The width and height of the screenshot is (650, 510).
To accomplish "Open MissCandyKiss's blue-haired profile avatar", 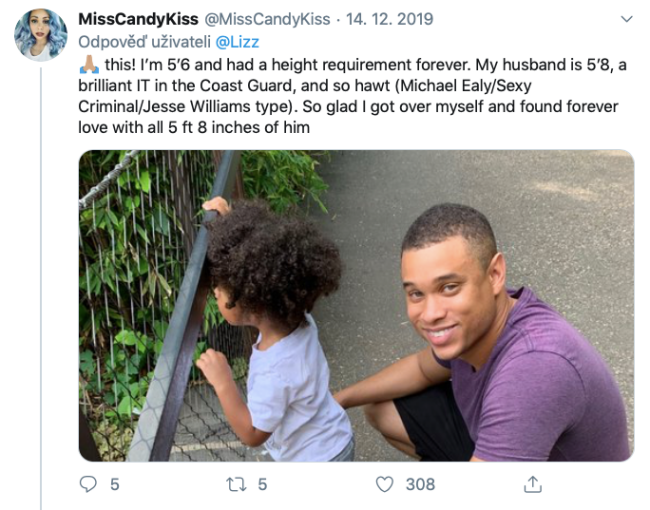I will [x=40, y=35].
